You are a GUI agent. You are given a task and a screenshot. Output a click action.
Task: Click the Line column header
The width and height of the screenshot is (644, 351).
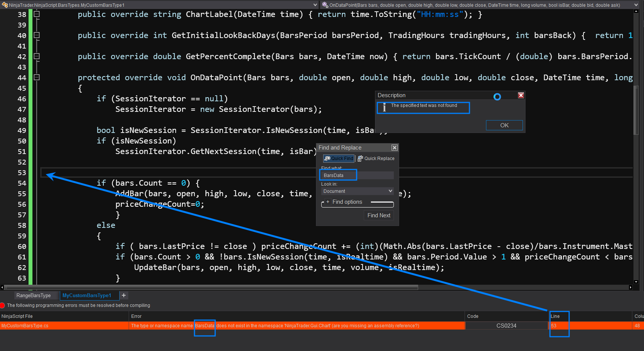[591, 316]
